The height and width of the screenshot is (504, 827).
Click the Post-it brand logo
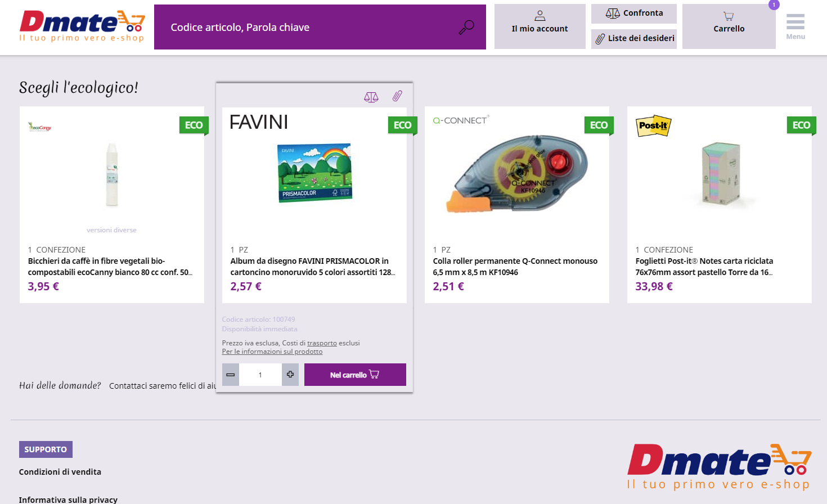[x=654, y=126]
